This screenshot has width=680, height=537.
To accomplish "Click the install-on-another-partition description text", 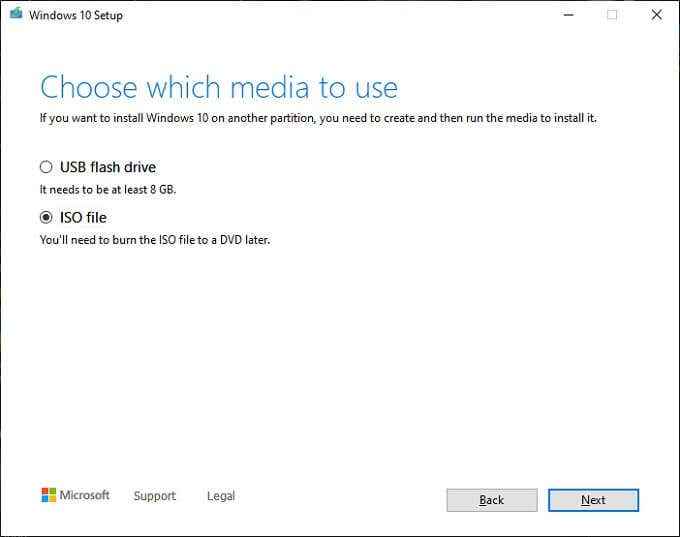I will pos(318,118).
